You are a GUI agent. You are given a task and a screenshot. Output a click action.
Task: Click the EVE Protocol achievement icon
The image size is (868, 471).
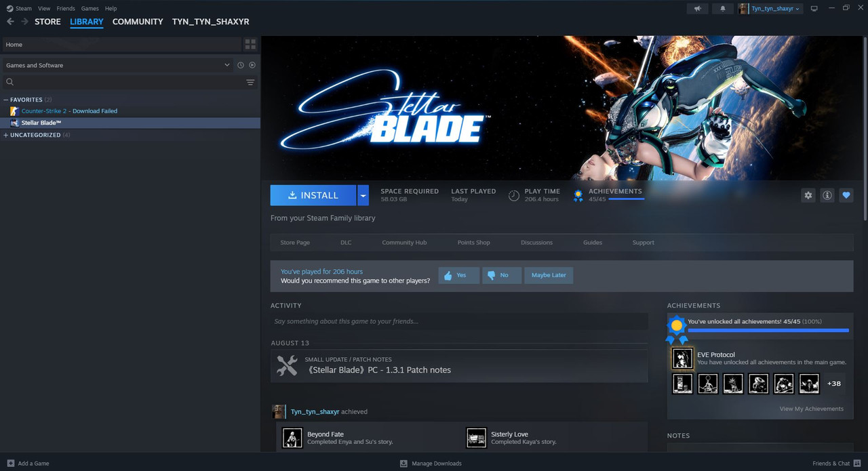pyautogui.click(x=682, y=359)
